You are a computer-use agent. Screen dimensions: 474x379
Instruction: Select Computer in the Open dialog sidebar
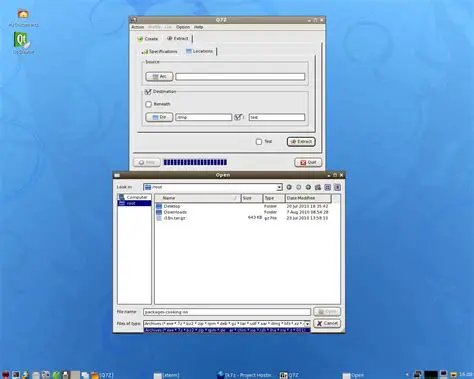(134, 197)
